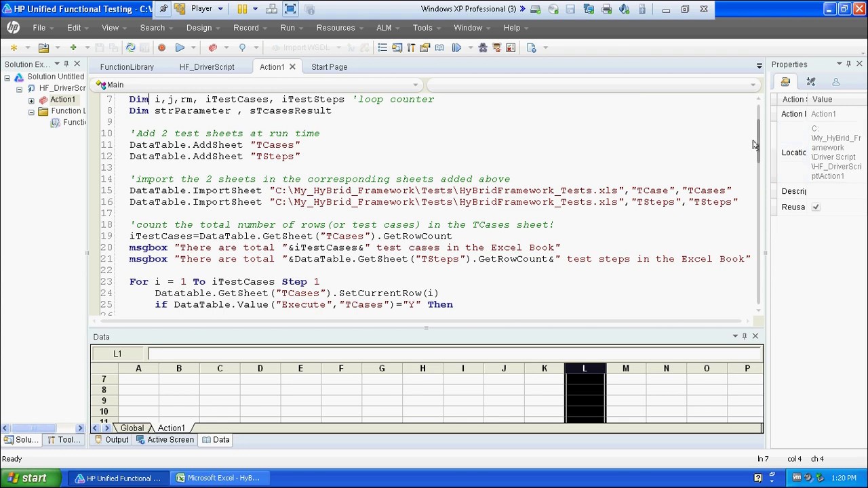The height and width of the screenshot is (488, 868).
Task: Click HP Unified Functional taskbar button
Action: tap(119, 478)
